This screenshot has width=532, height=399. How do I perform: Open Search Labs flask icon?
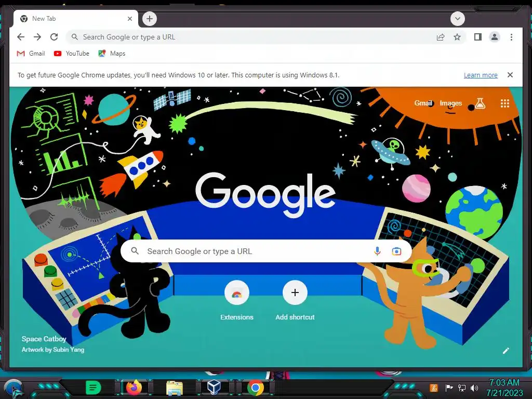(480, 103)
